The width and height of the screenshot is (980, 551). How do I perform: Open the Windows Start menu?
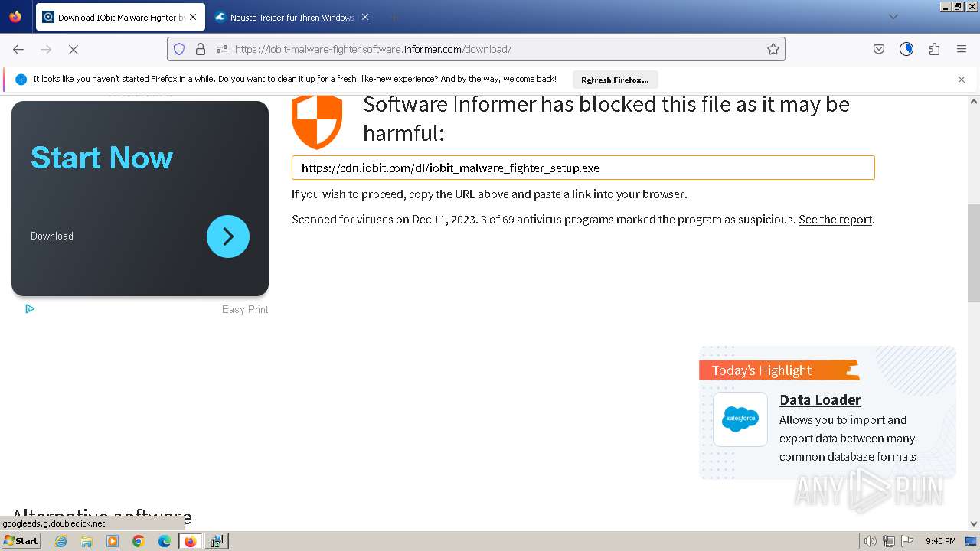21,541
